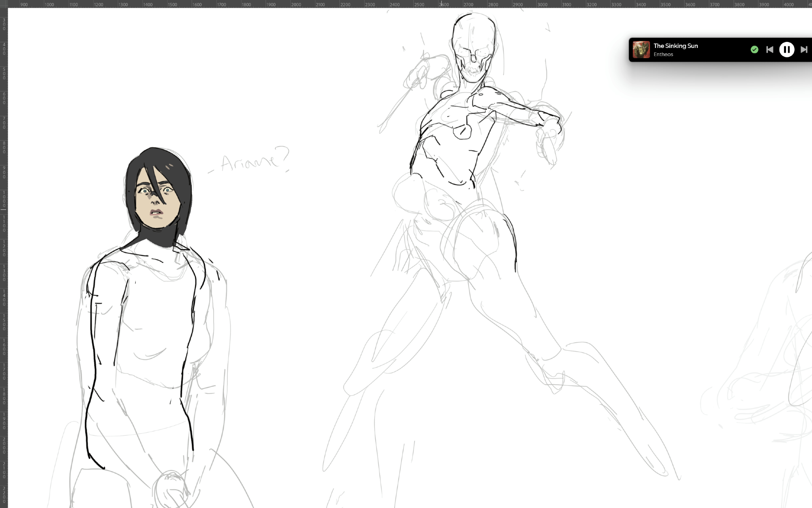
Task: Click the circular chest emblem sketch
Action: tap(462, 132)
